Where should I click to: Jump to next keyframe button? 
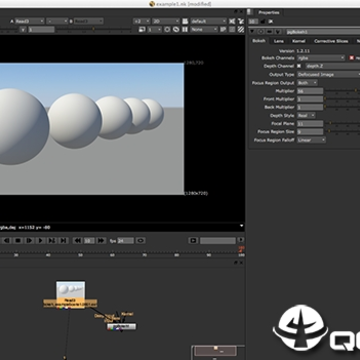tap(52, 240)
